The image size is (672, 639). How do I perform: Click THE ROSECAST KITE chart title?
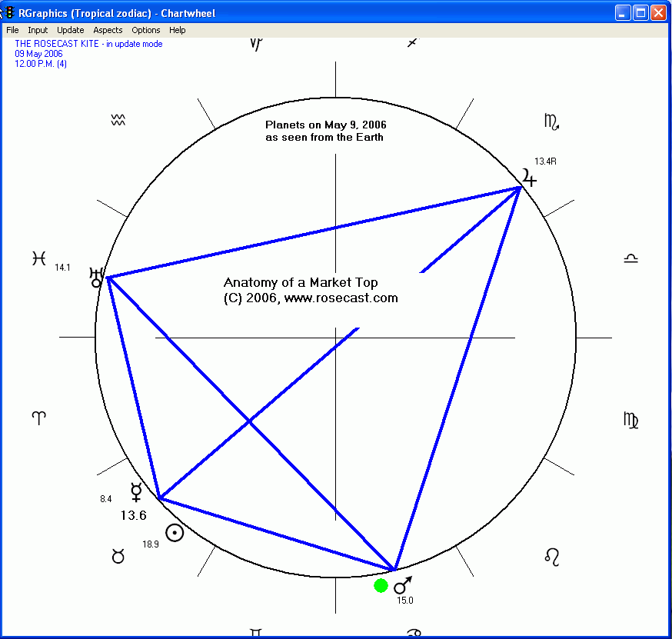click(x=57, y=44)
